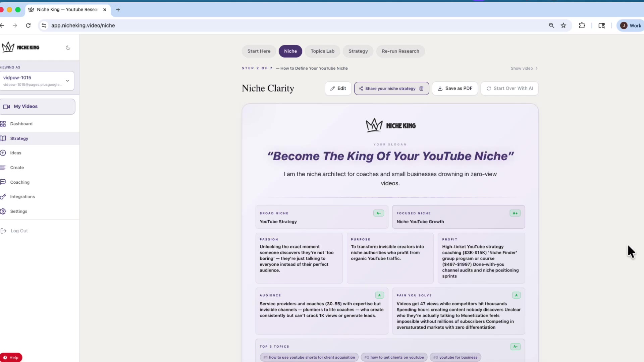Open the vidpow-1015 account dropdown
Viewport: 644px width, 362px height.
pos(36,81)
